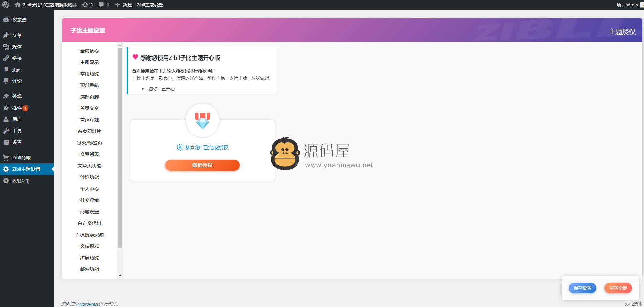644x307 pixels.
Task: Open Zibll主题设置 in the admin bar
Action: click(149, 5)
